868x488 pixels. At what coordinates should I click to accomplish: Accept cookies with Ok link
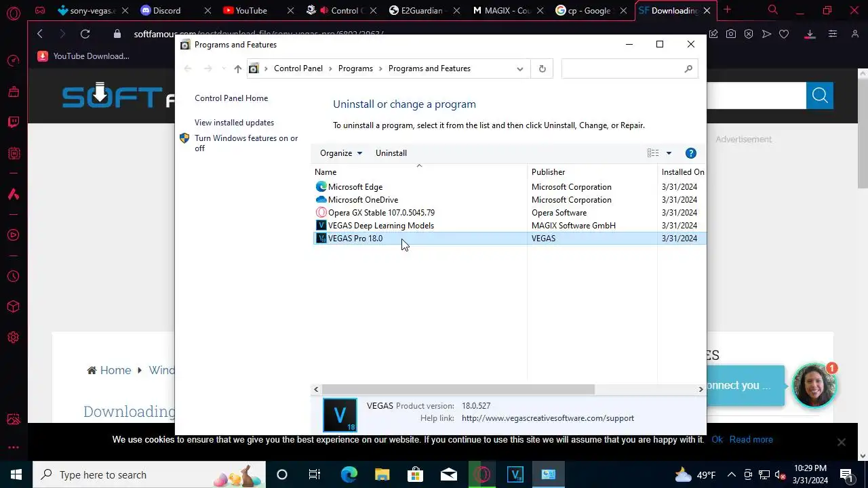(717, 440)
